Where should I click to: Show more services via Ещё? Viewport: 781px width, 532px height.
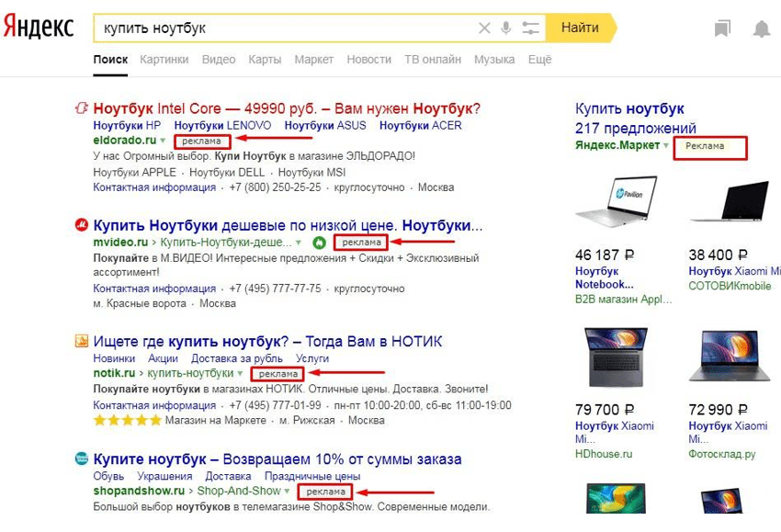(x=540, y=60)
